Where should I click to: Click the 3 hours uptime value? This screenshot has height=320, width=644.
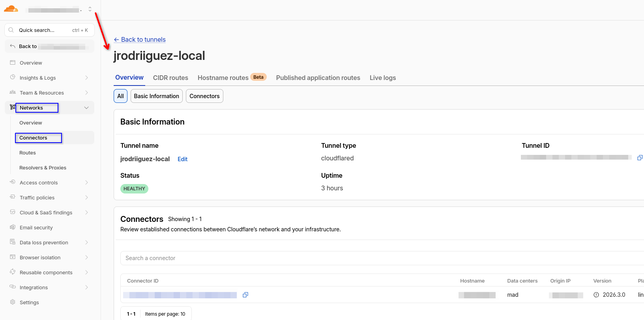(x=332, y=188)
